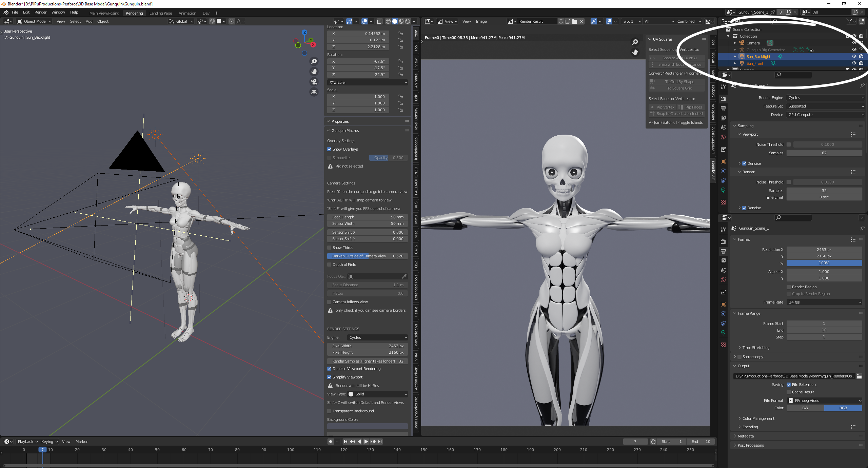
Task: Toggle proportional editing in viewport header
Action: coord(232,21)
